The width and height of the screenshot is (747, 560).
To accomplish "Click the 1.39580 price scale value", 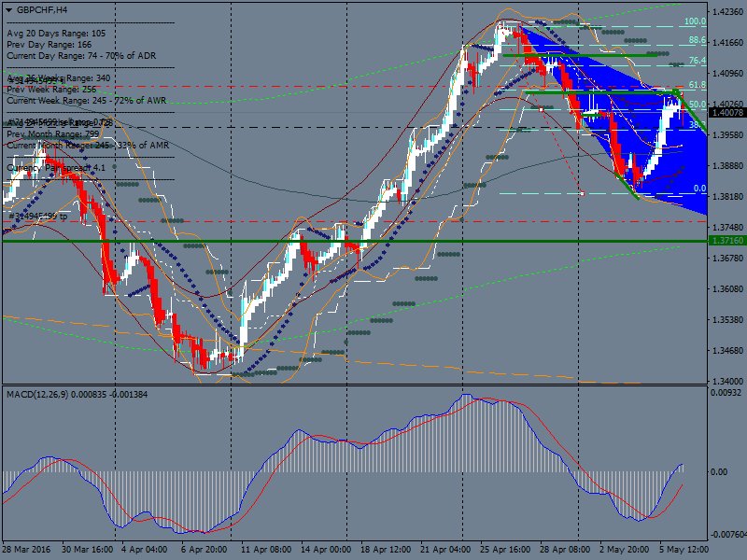I will click(x=727, y=134).
